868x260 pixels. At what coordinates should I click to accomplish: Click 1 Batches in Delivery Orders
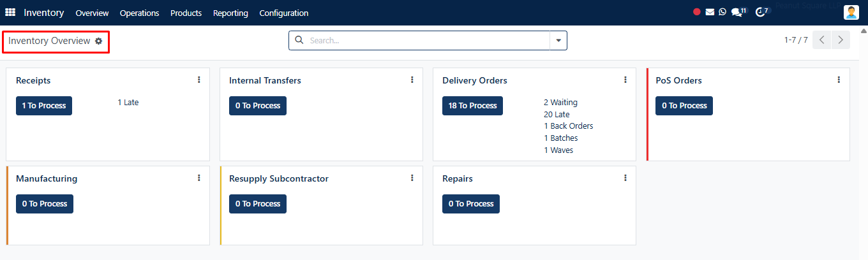coord(561,138)
